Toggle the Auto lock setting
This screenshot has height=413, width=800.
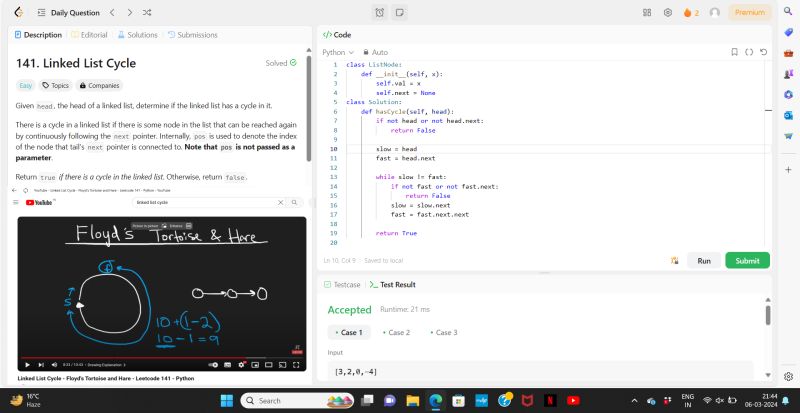pyautogui.click(x=376, y=52)
